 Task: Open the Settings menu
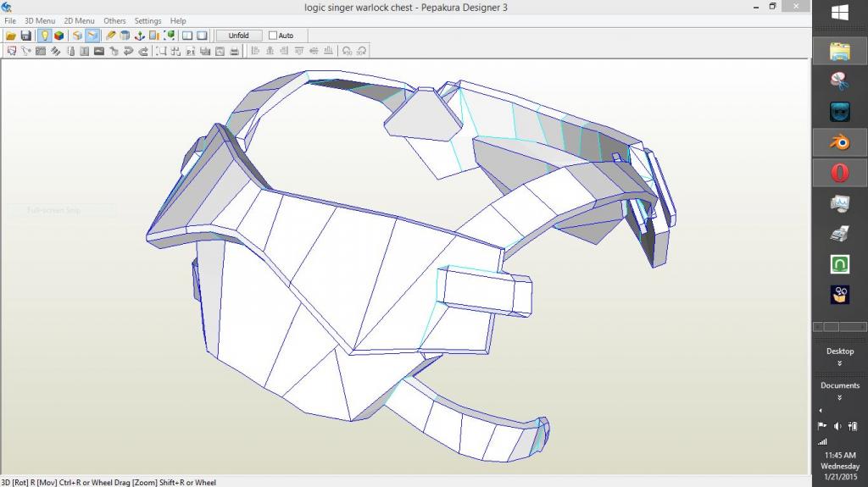(x=147, y=20)
